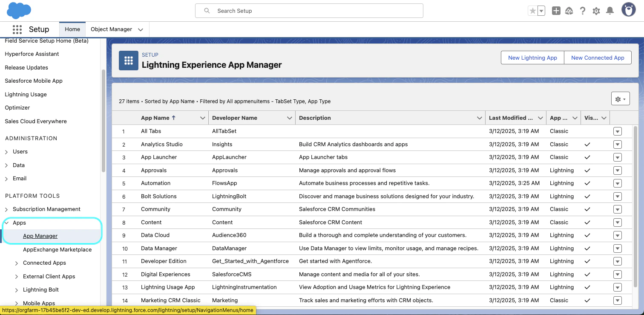Switch to the Home setup tab
Screen dimensions: 644x315
click(x=72, y=29)
